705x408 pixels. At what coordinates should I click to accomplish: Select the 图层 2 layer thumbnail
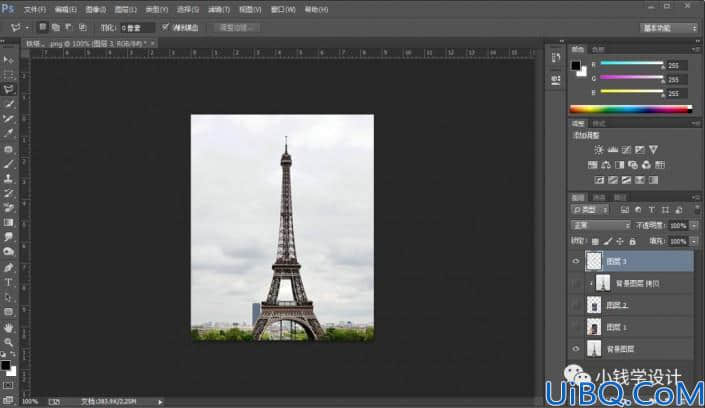point(594,305)
